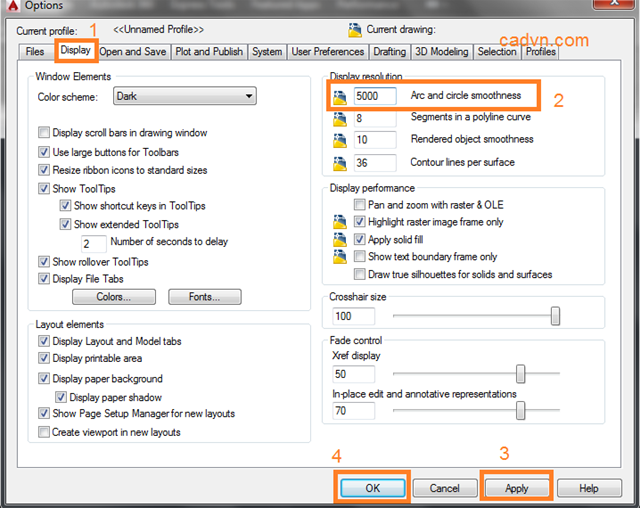Viewport: 640px width, 508px height.
Task: Click the In-place edit value field showing 70
Action: (353, 410)
